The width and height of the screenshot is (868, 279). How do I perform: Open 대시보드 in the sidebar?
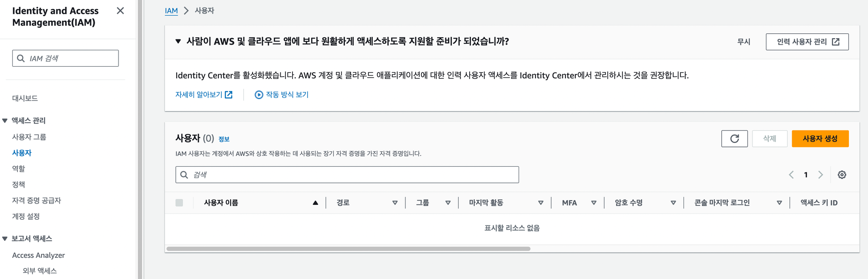pyautogui.click(x=25, y=98)
